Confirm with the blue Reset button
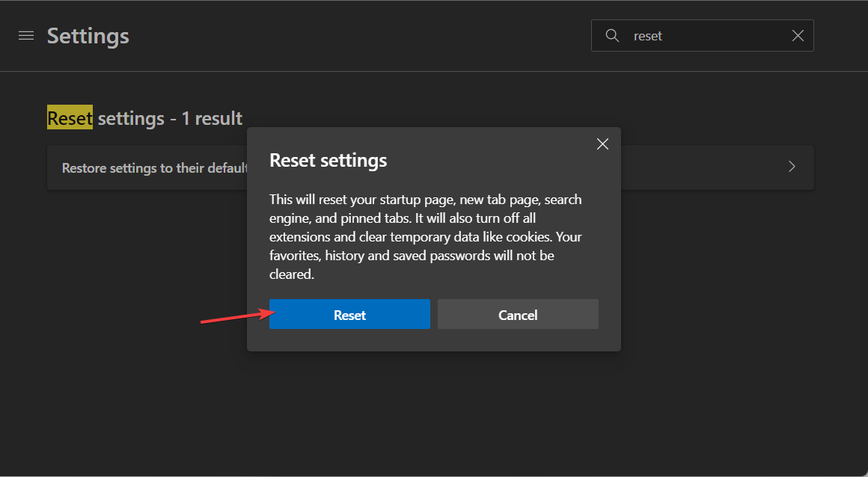Screen dimensions: 868x477 pyautogui.click(x=349, y=314)
